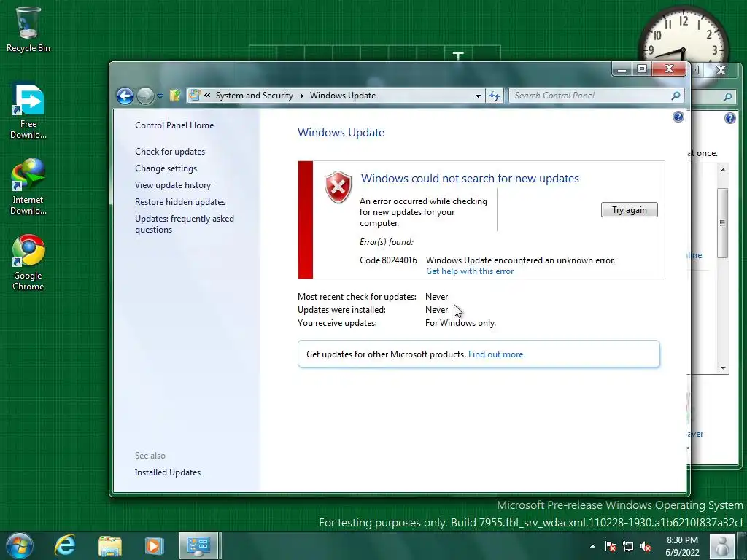Viewport: 747px width, 560px height.
Task: Close the background window
Action: [721, 70]
